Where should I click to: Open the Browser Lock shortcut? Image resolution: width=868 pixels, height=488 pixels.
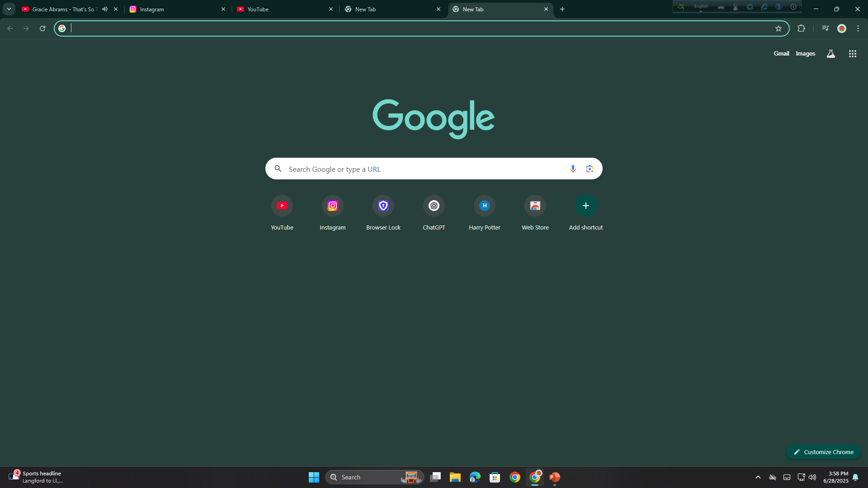[x=383, y=213]
